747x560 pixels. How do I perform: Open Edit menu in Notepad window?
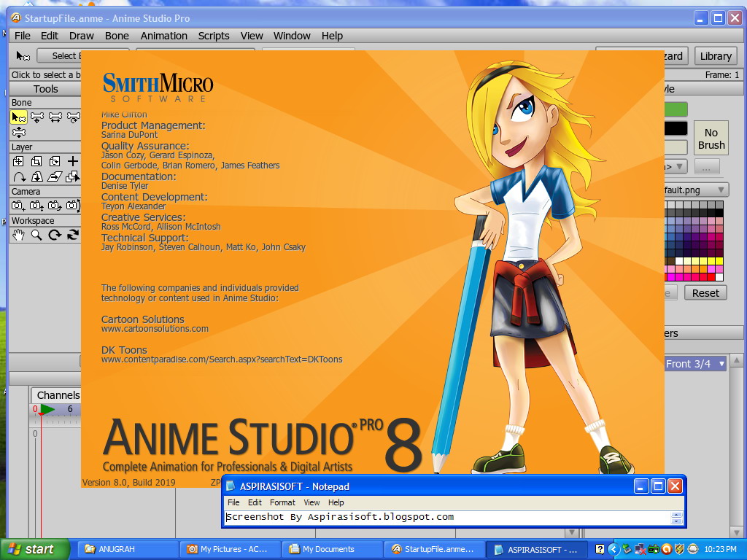(255, 502)
